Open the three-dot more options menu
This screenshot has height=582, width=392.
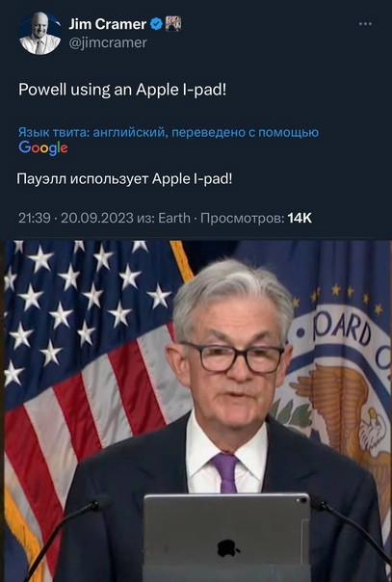pyautogui.click(x=365, y=24)
